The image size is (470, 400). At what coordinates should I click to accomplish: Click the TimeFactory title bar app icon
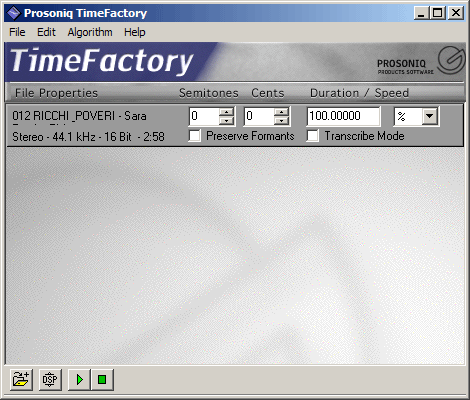pyautogui.click(x=14, y=13)
